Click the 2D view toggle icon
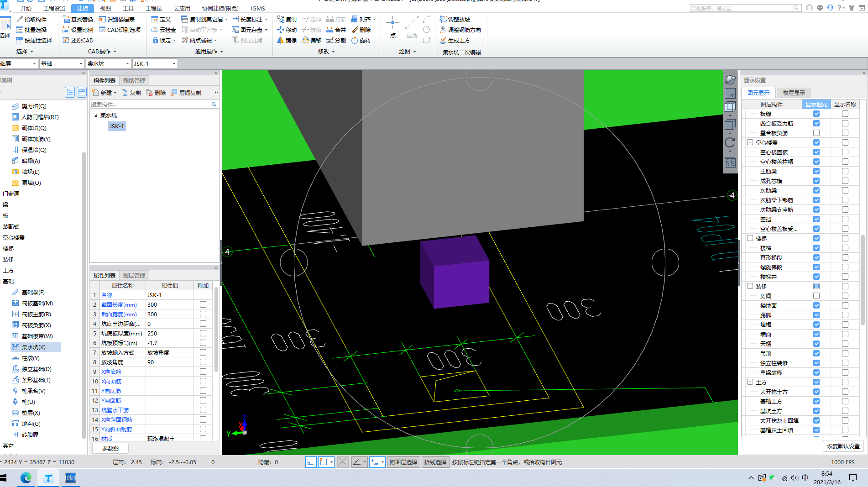 tap(730, 94)
